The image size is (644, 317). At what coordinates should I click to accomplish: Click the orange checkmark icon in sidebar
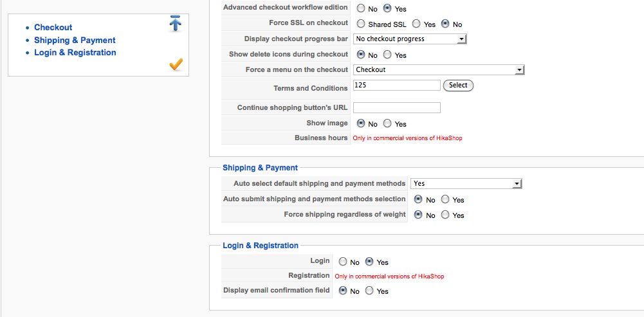(x=176, y=64)
